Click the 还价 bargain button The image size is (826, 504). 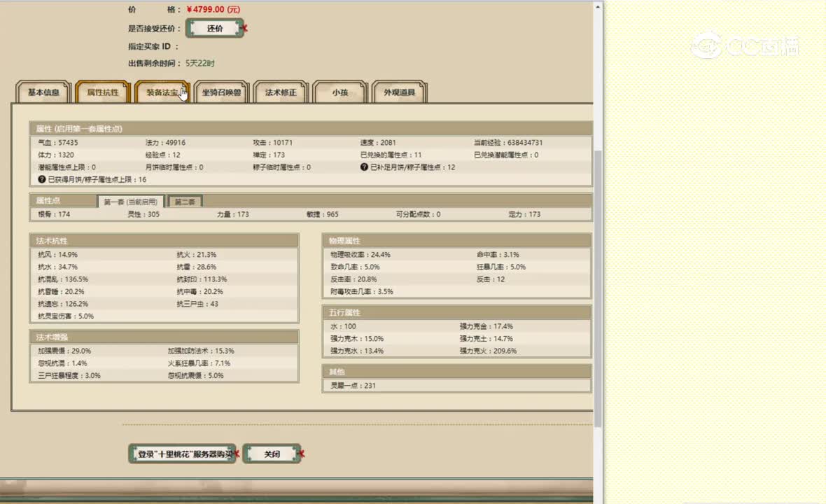pyautogui.click(x=215, y=29)
